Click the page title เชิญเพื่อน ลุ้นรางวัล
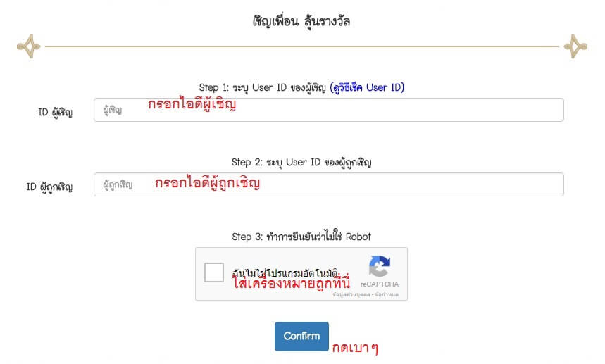 (x=301, y=21)
